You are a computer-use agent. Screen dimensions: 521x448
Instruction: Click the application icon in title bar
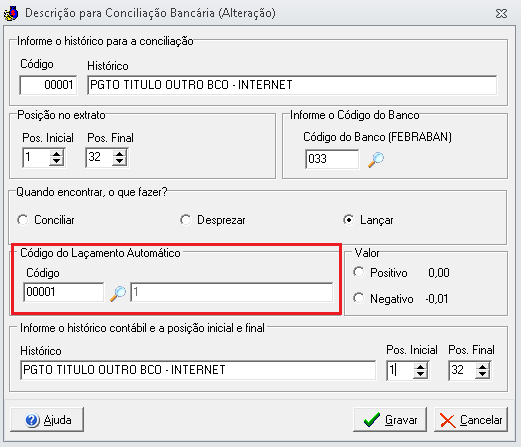coord(11,13)
